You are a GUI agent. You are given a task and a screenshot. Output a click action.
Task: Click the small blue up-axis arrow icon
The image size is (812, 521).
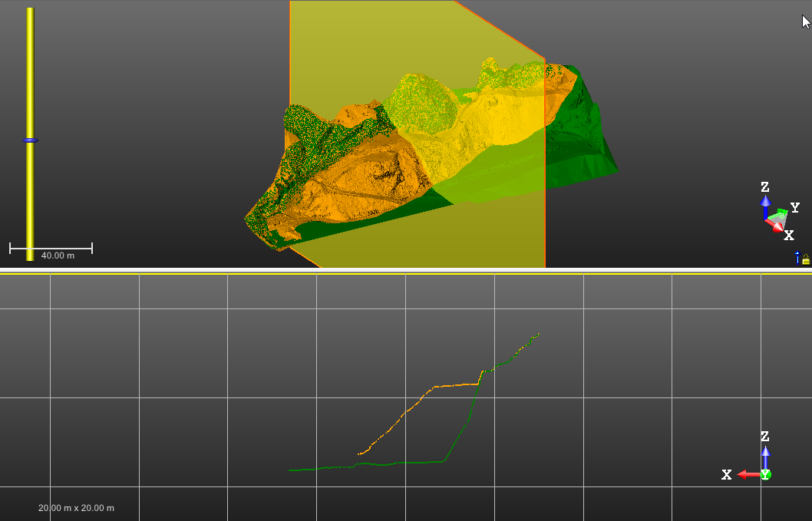tap(797, 258)
